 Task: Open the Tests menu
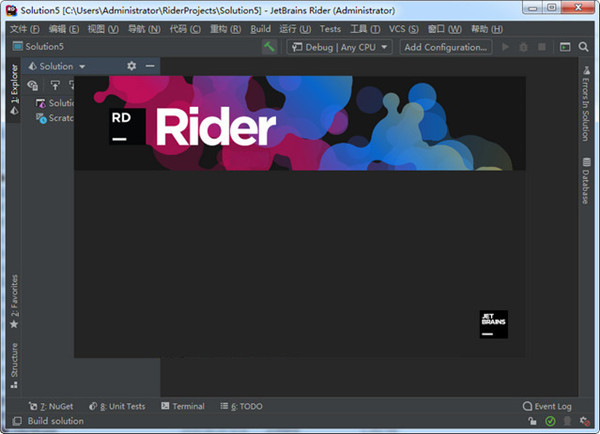[x=330, y=29]
